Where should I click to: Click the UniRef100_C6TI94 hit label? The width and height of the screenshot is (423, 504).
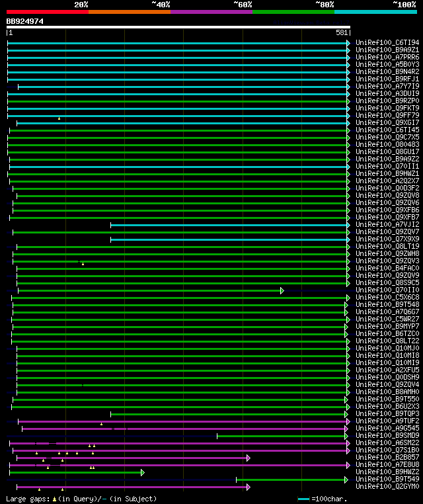tap(387, 43)
